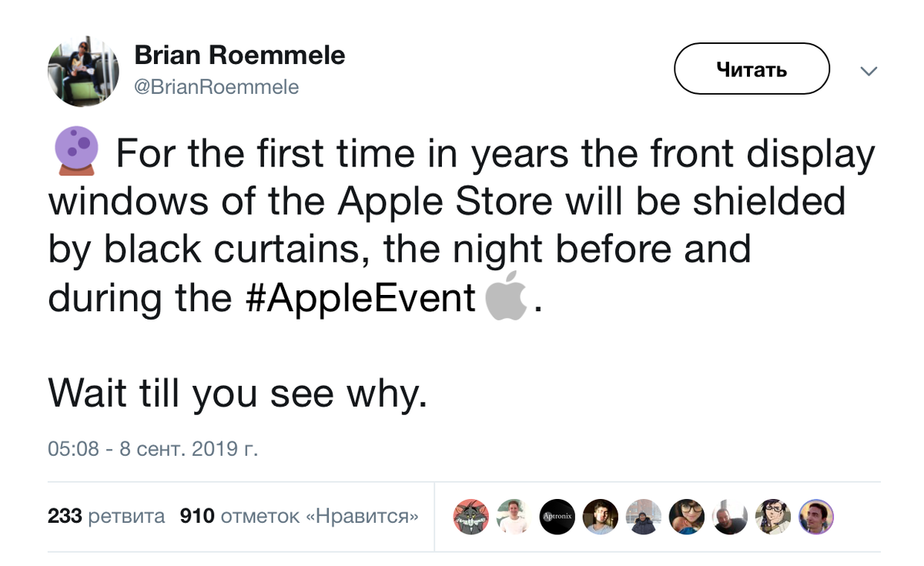924x566 pixels.
Task: Expand the caret next to the Читать button
Action: pyautogui.click(x=869, y=71)
